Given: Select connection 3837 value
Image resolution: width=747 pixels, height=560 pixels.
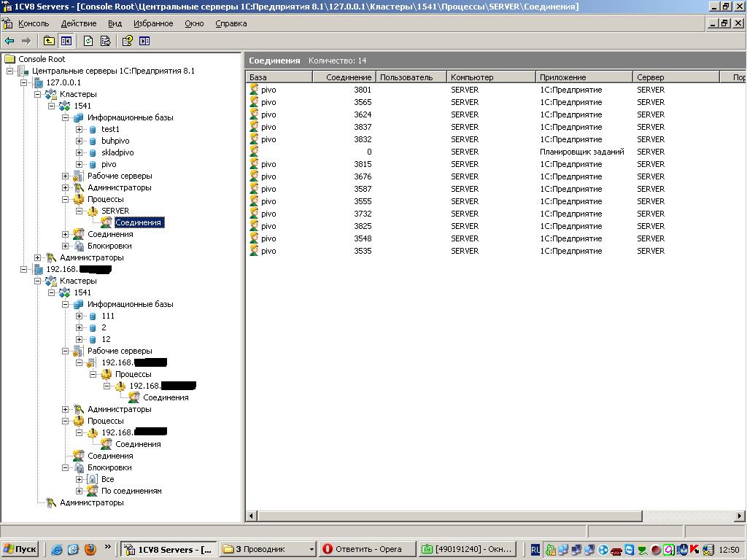Looking at the screenshot, I should (x=363, y=127).
